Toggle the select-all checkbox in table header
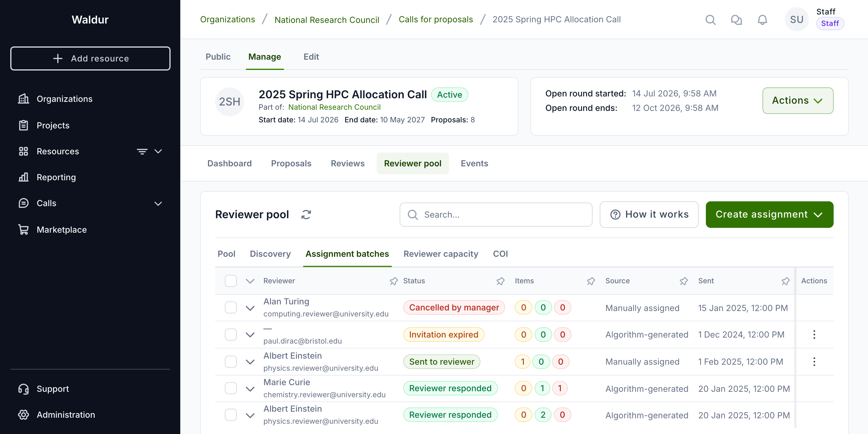 click(231, 281)
